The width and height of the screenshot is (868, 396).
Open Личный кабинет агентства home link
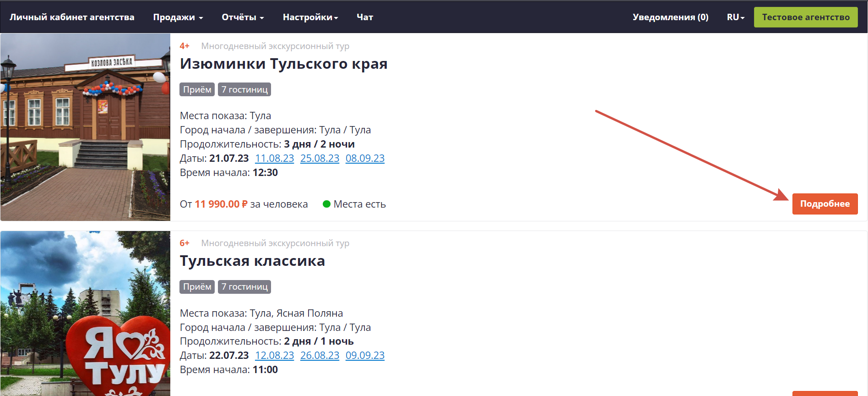point(72,17)
